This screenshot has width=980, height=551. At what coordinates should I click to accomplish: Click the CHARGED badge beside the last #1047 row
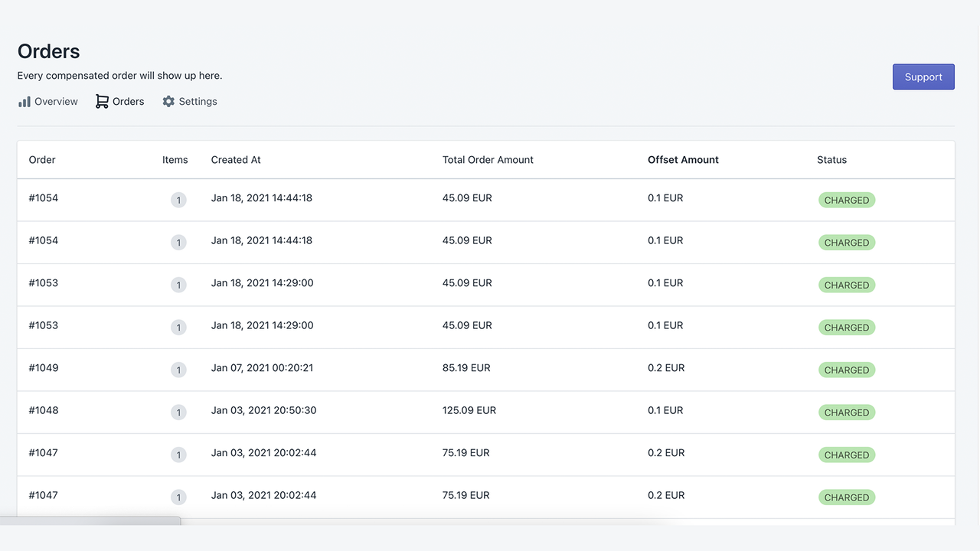(846, 497)
